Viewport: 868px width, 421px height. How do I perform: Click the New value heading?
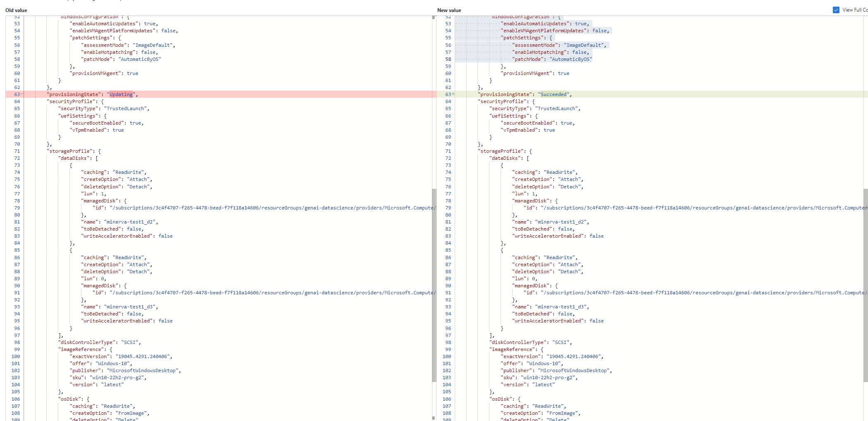[449, 10]
